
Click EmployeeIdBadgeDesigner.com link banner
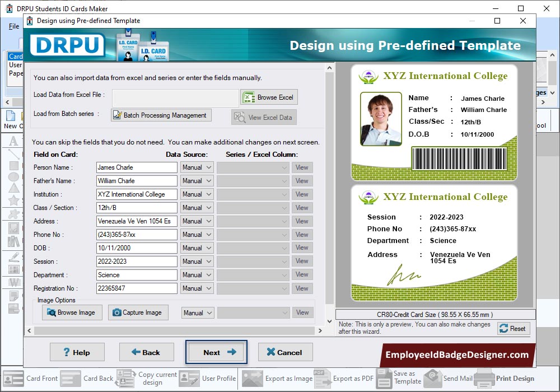(457, 354)
